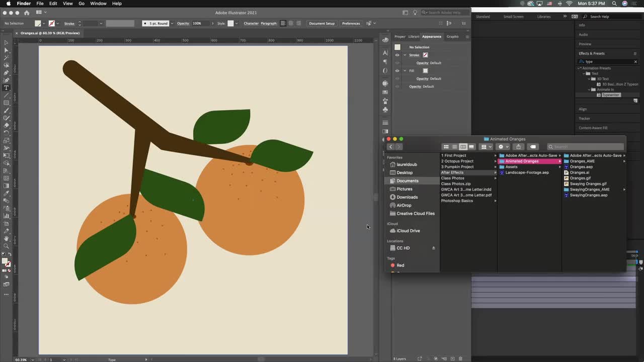Switch Finder to gallery view

471,147
